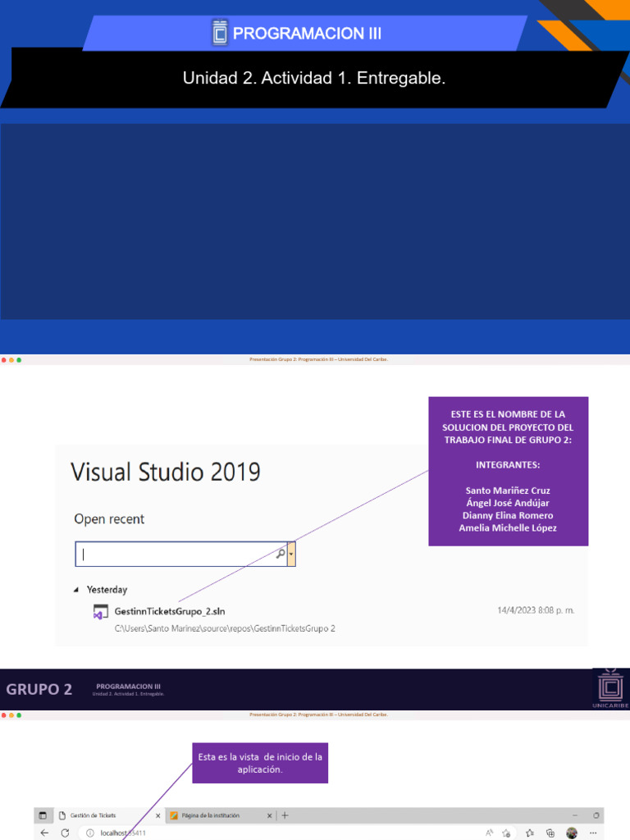Open a new browser tab with plus button
630x840 pixels.
point(285,815)
